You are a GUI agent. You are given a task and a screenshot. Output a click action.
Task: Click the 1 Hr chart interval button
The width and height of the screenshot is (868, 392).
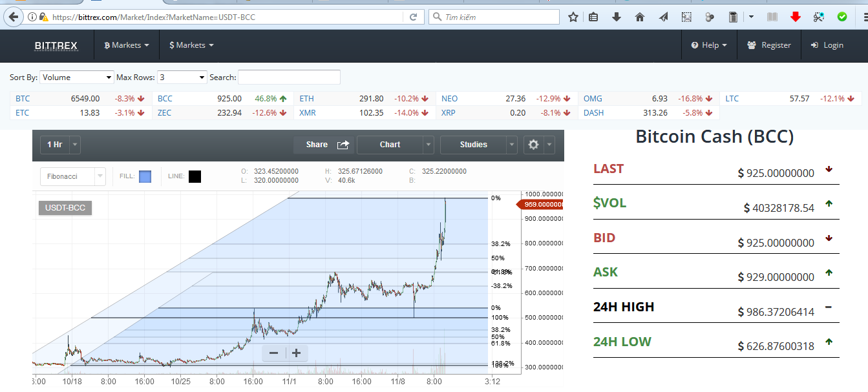[54, 145]
